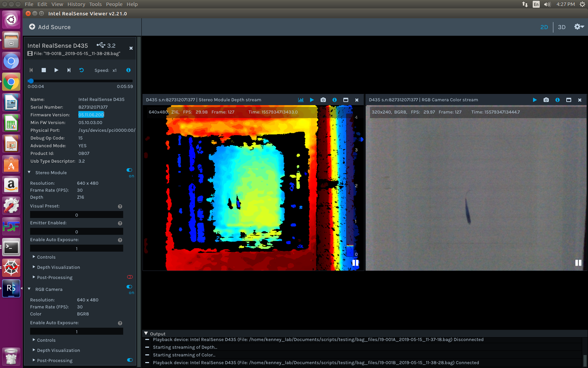Expand the Depth Visualization section
This screenshot has height=368, width=588.
(x=58, y=267)
